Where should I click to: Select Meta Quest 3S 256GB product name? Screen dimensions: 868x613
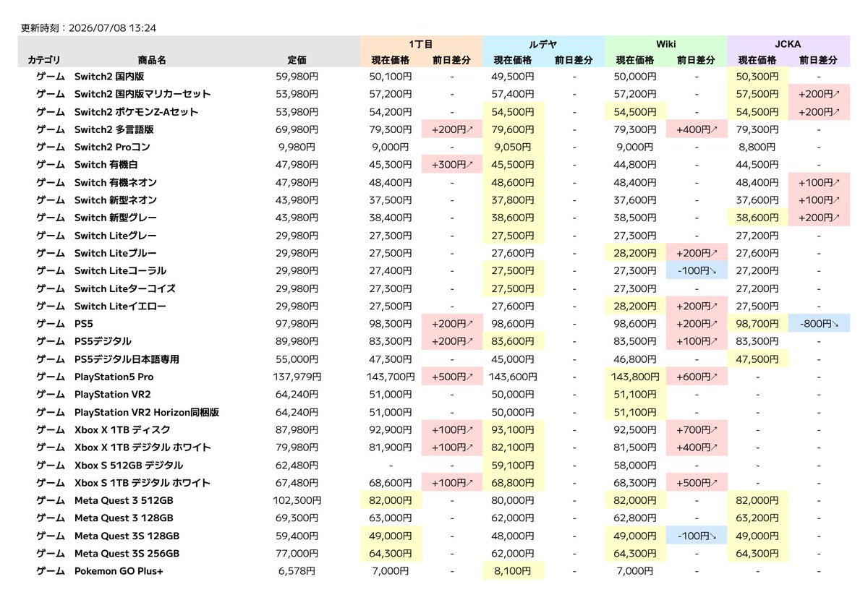pos(127,554)
